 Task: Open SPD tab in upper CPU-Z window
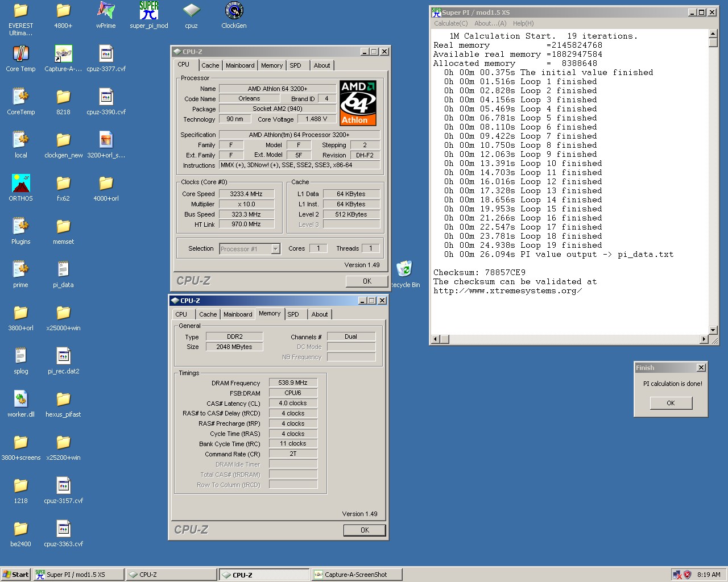(295, 65)
